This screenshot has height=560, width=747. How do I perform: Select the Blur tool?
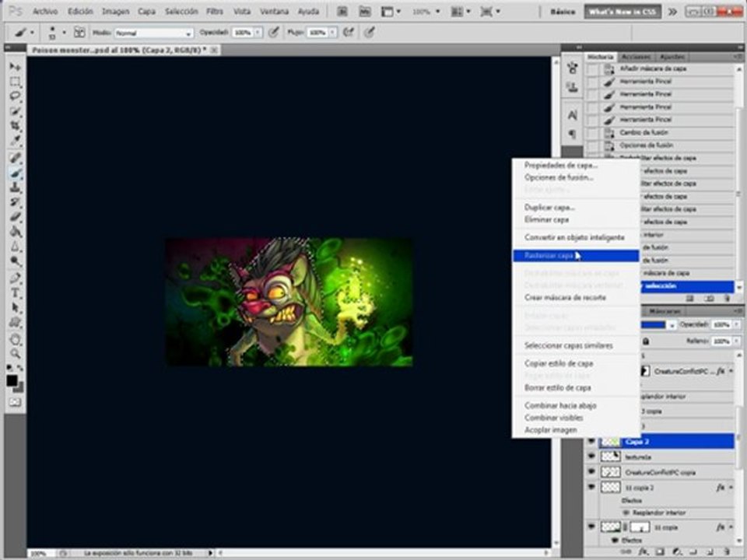[16, 247]
